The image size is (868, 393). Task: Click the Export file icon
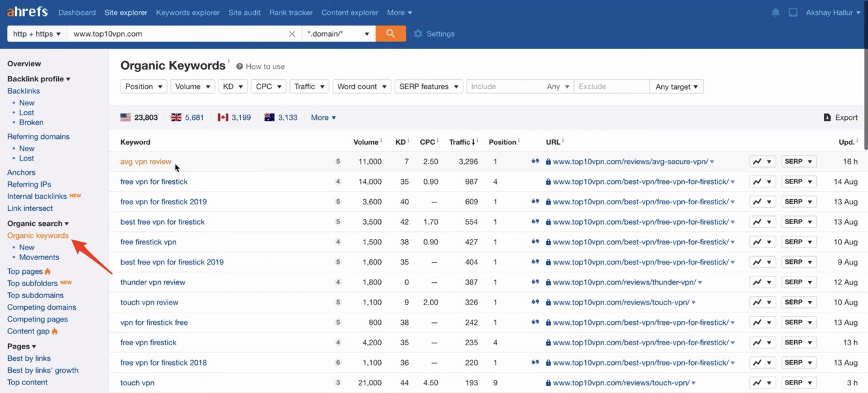[x=827, y=117]
